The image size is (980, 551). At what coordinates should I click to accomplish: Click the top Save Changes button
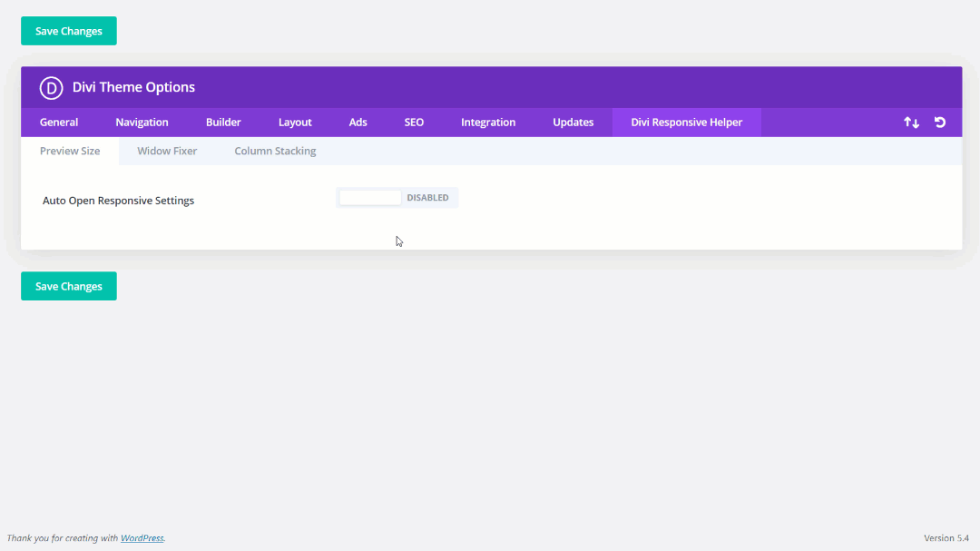69,31
